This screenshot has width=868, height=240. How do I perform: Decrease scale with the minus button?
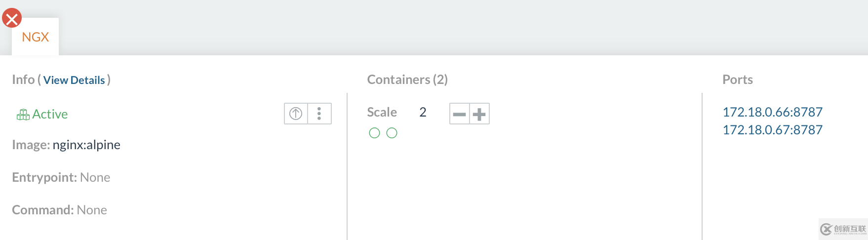click(459, 114)
